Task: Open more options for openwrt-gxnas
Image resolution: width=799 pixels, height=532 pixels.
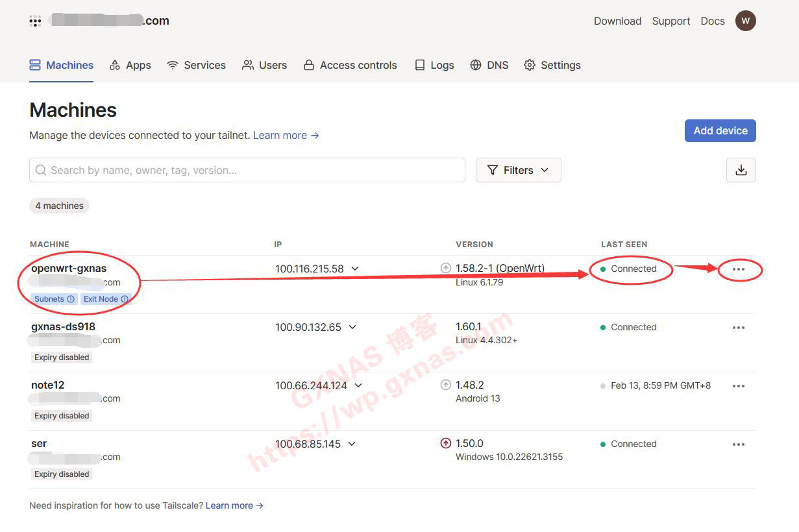Action: click(x=738, y=269)
